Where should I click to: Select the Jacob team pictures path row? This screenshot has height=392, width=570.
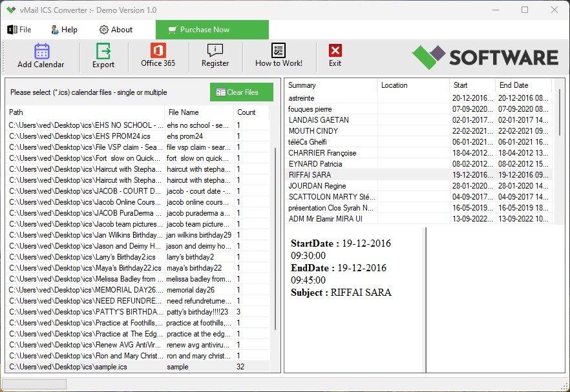coord(138,224)
